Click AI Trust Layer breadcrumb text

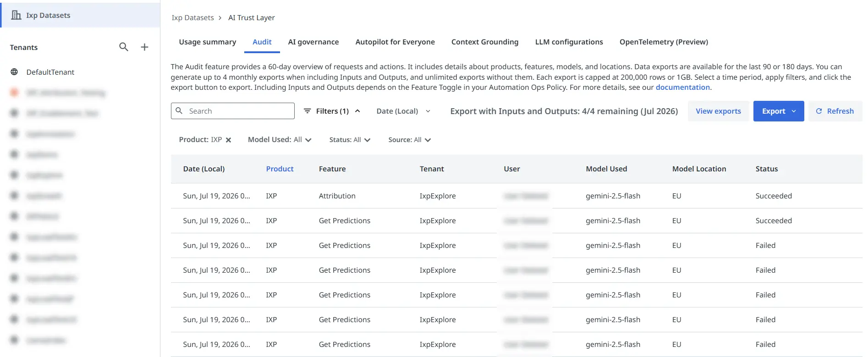tap(252, 17)
